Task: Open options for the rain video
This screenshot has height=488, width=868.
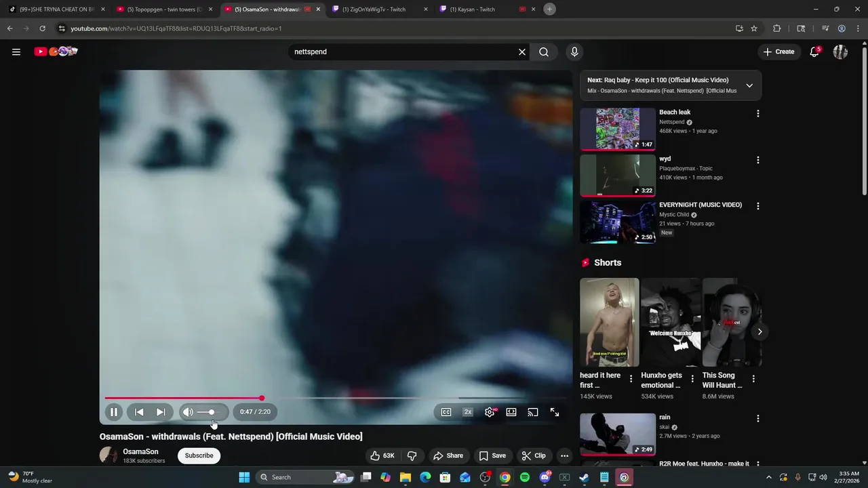Action: 758,419
